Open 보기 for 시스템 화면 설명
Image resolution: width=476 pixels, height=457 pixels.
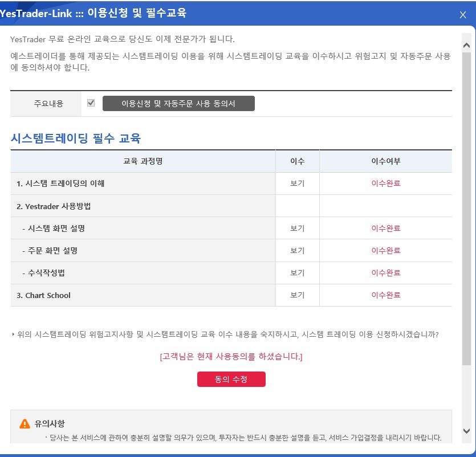(x=297, y=228)
